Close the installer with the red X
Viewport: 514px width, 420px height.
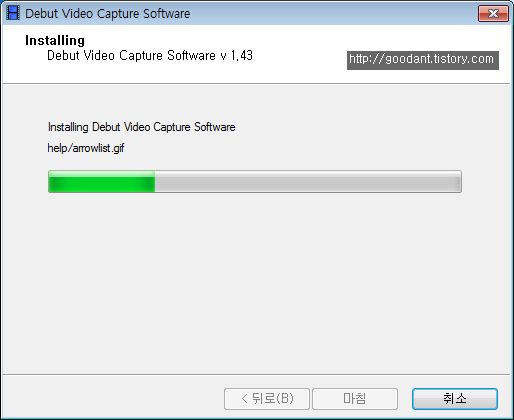tap(493, 14)
